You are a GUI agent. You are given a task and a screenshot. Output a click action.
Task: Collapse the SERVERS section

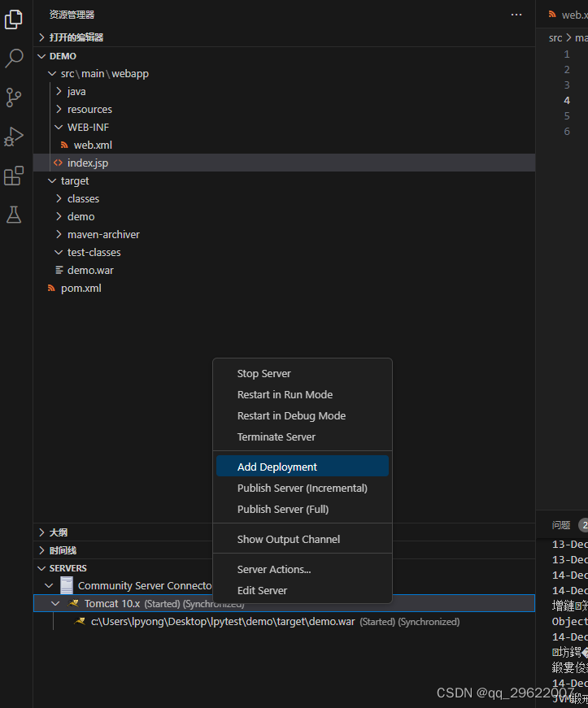(41, 568)
